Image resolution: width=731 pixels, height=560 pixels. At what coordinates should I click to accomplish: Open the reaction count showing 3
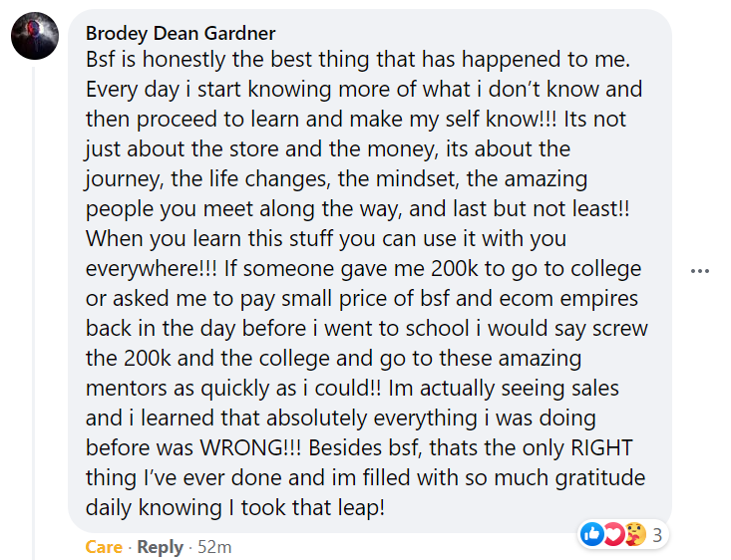657,536
